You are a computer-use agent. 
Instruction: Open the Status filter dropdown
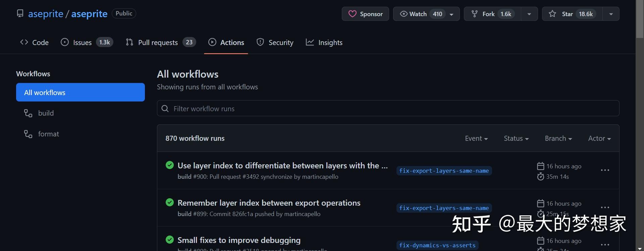(516, 138)
